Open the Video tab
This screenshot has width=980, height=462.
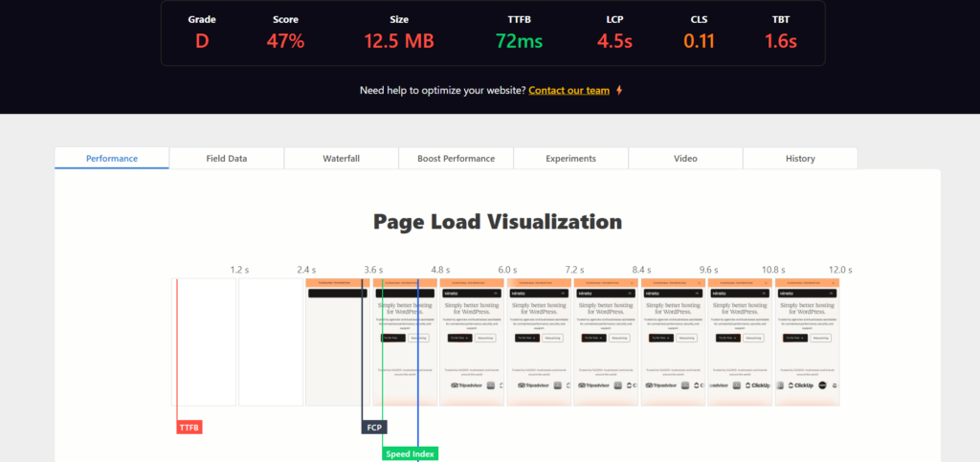[685, 159]
